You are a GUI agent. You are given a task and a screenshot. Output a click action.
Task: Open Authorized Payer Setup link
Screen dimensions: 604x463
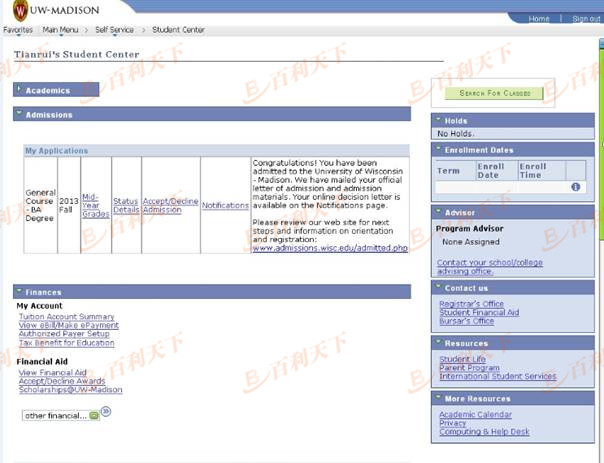64,334
